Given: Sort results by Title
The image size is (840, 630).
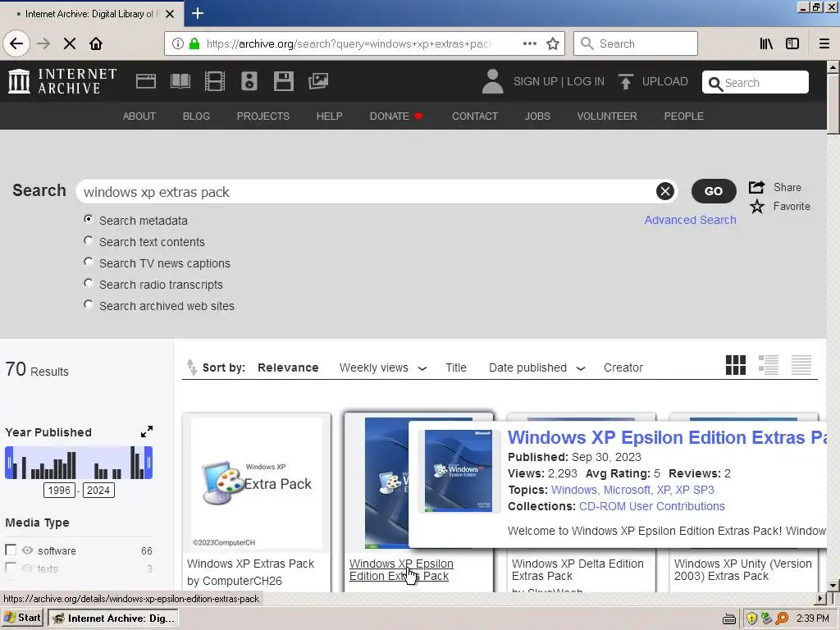Looking at the screenshot, I should point(456,367).
